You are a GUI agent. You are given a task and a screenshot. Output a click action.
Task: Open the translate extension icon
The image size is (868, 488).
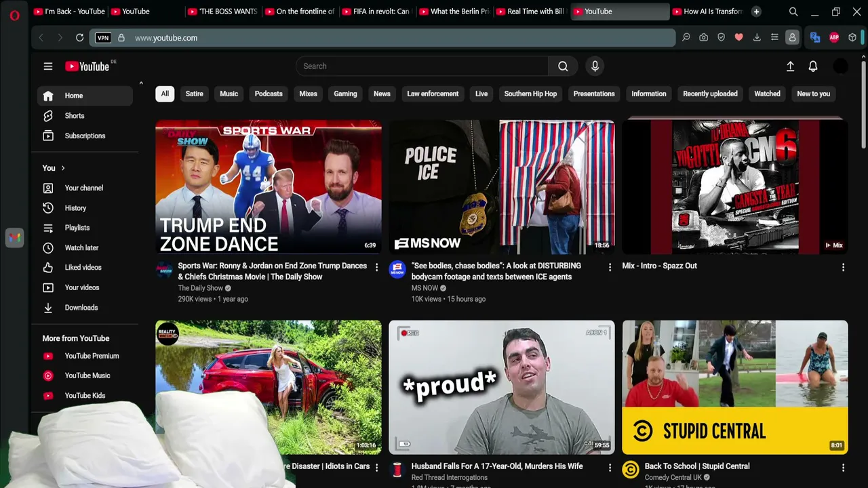(x=815, y=38)
